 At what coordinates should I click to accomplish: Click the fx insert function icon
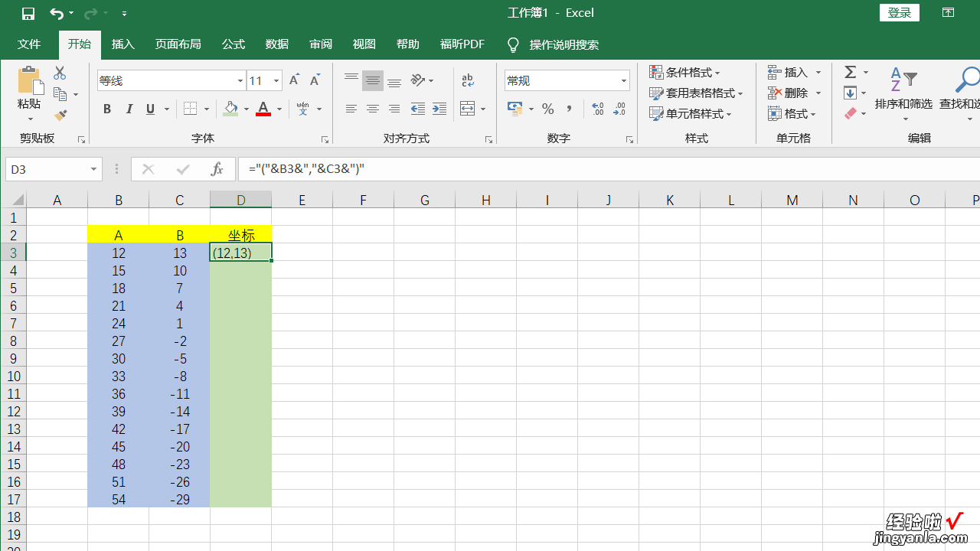click(x=217, y=169)
